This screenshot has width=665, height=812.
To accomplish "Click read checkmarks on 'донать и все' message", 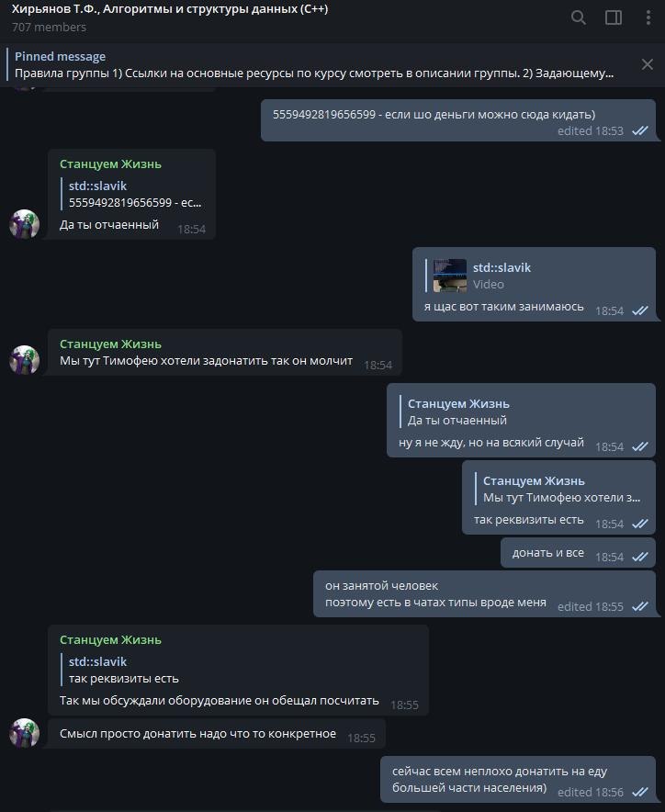I will tap(640, 557).
